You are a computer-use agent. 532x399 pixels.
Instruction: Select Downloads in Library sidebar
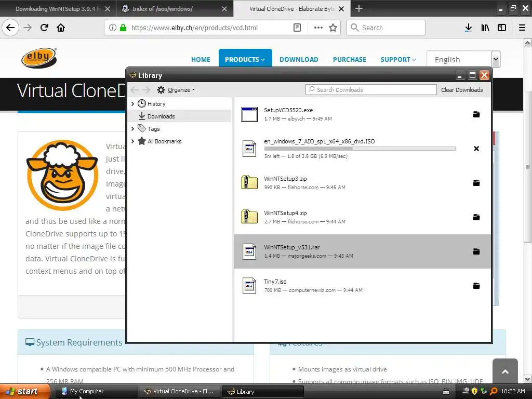click(180, 116)
